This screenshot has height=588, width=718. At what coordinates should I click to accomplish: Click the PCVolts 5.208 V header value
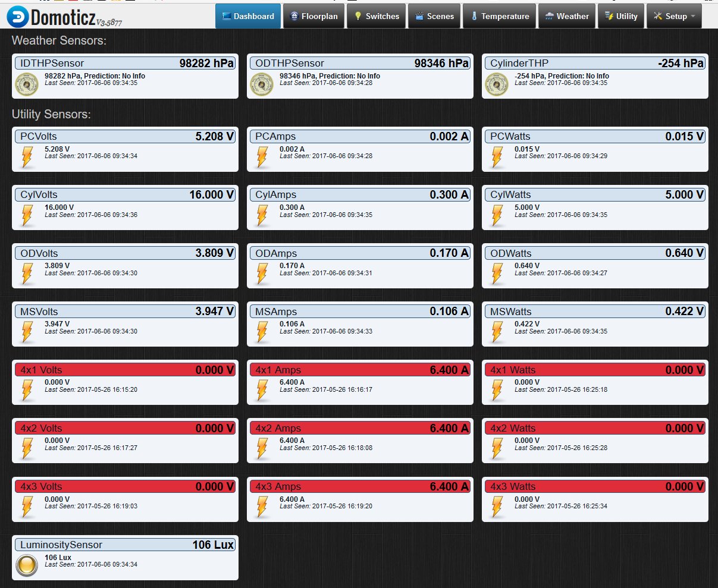click(215, 136)
